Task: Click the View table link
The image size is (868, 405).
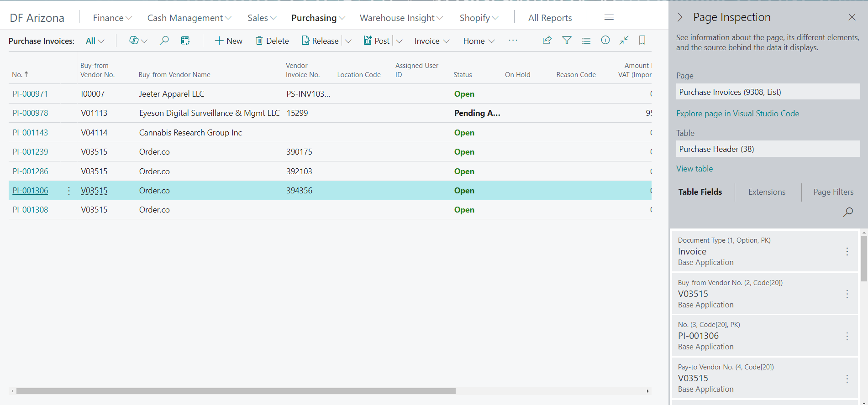Action: (x=694, y=169)
